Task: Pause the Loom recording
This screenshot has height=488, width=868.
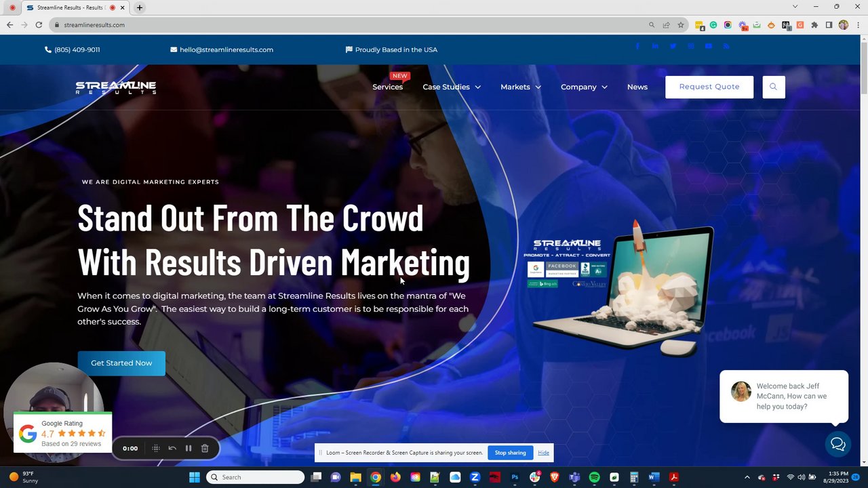Action: [189, 448]
